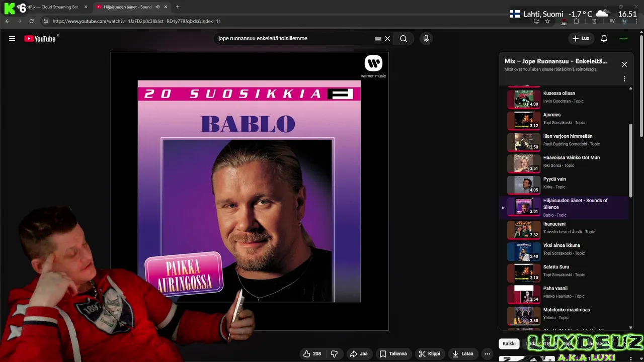Bookmark this page with star icon
644x362 pixels.
point(547,21)
